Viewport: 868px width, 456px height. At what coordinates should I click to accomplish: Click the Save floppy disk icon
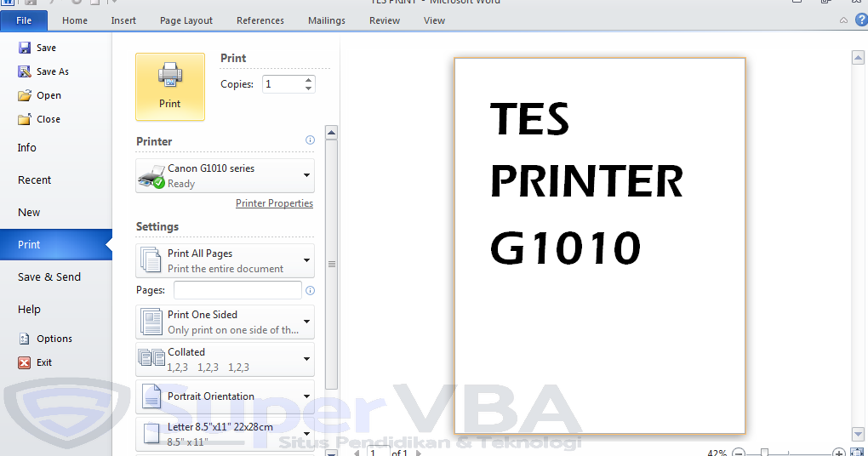pos(25,48)
